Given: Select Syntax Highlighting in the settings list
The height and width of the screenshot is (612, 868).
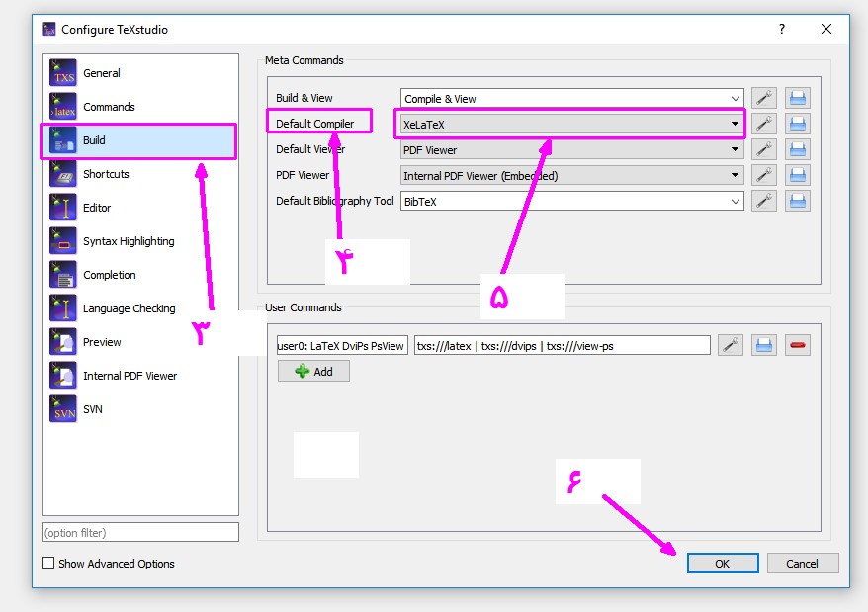Looking at the screenshot, I should click(140, 241).
